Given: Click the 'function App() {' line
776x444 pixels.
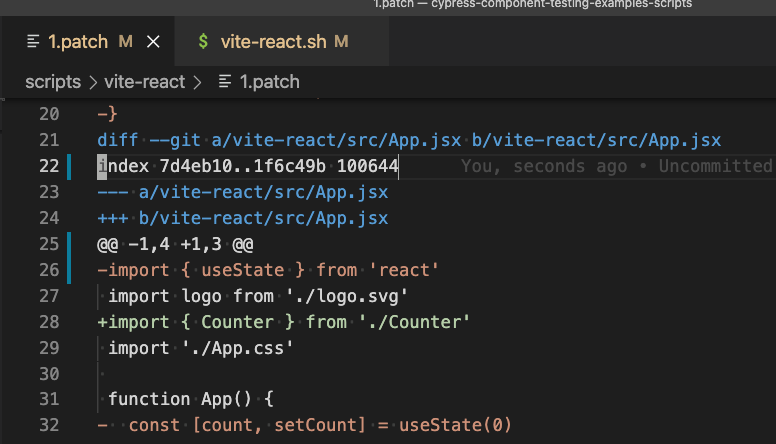Looking at the screenshot, I should point(191,399).
